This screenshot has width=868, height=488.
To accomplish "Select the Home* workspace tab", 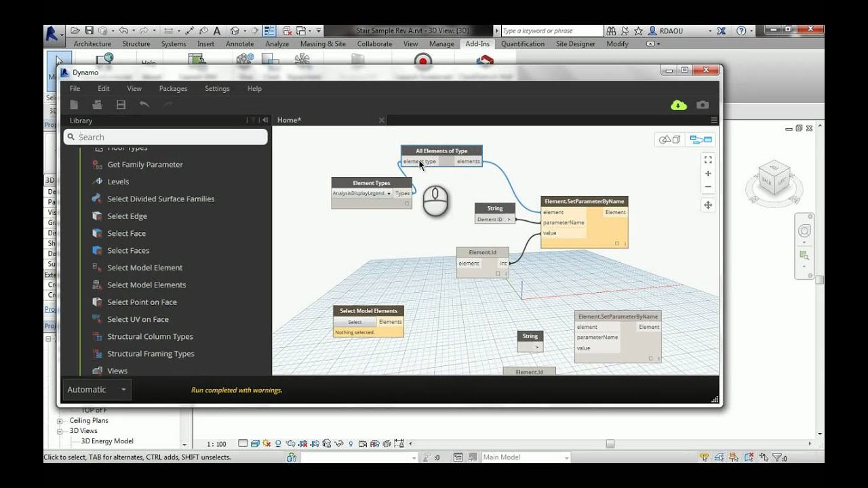I will click(289, 120).
